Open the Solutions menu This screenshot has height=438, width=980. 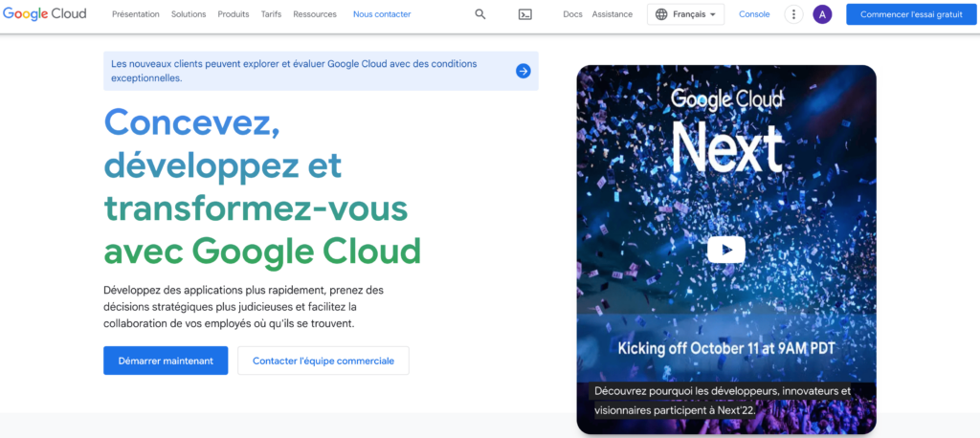(x=189, y=14)
